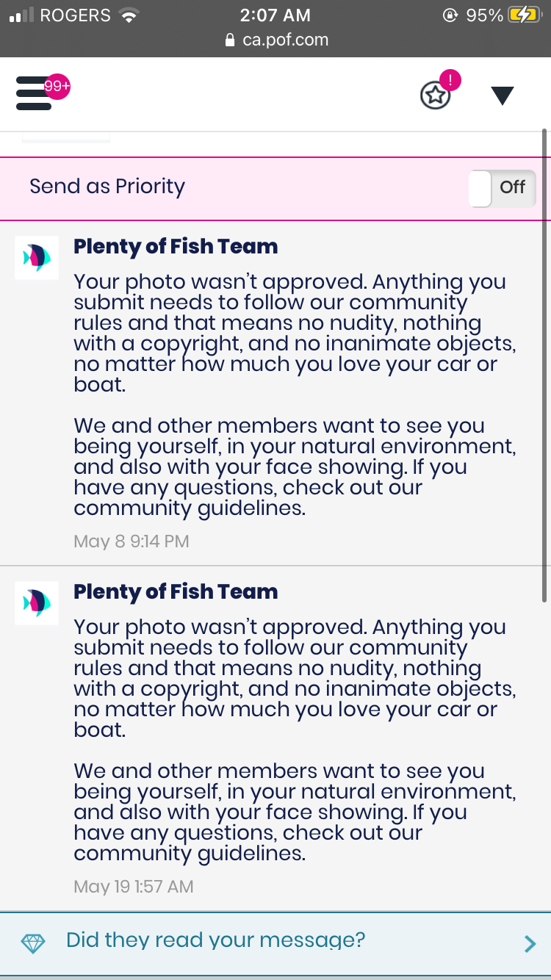Toggle the Send as Priority switch
The image size is (551, 980).
[503, 188]
